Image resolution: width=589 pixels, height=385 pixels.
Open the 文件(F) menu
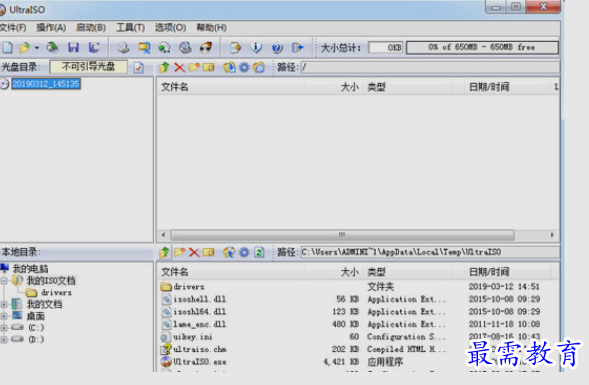coord(13,27)
